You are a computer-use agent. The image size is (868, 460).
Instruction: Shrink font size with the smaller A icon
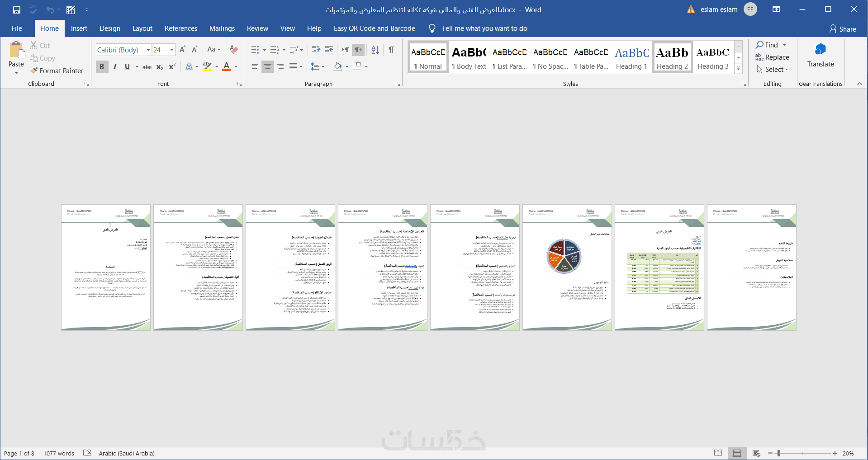(x=194, y=50)
